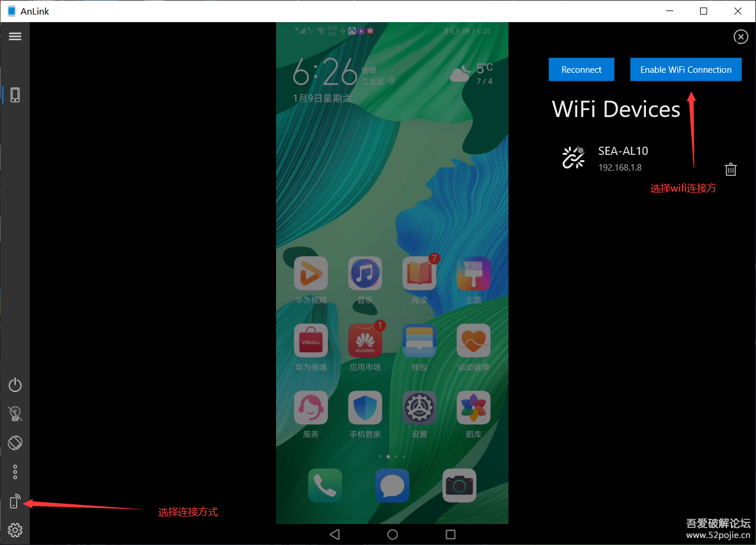Open the phone Camera app icon
The image size is (756, 545).
point(459,485)
